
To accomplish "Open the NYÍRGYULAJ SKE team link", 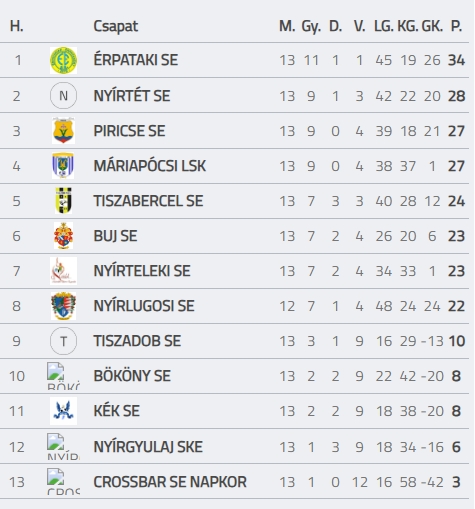I will [x=148, y=447].
